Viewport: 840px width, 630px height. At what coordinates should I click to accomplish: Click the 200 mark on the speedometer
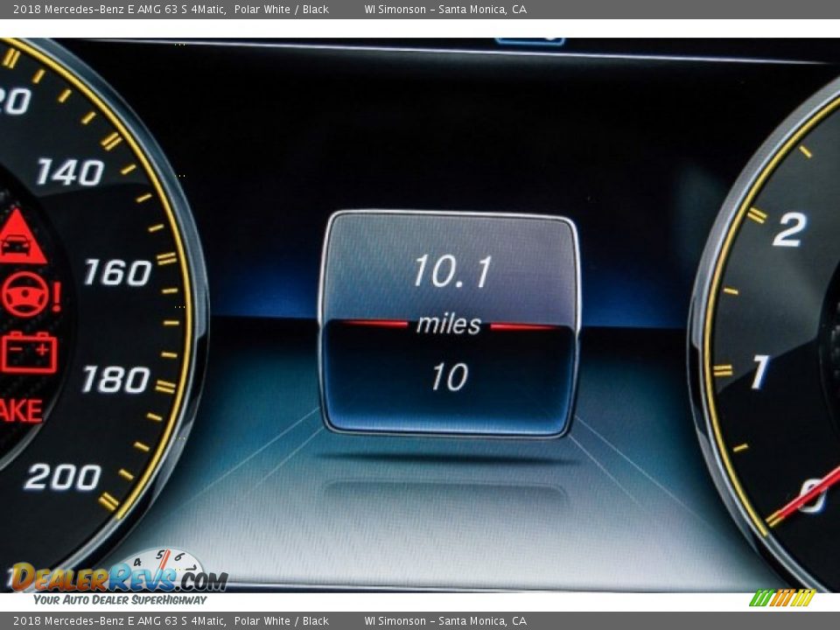coord(63,477)
